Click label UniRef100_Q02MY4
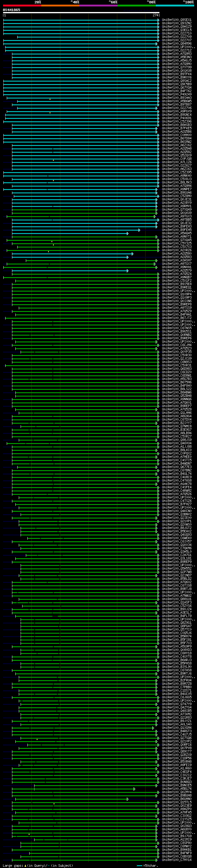 pos(176,792)
